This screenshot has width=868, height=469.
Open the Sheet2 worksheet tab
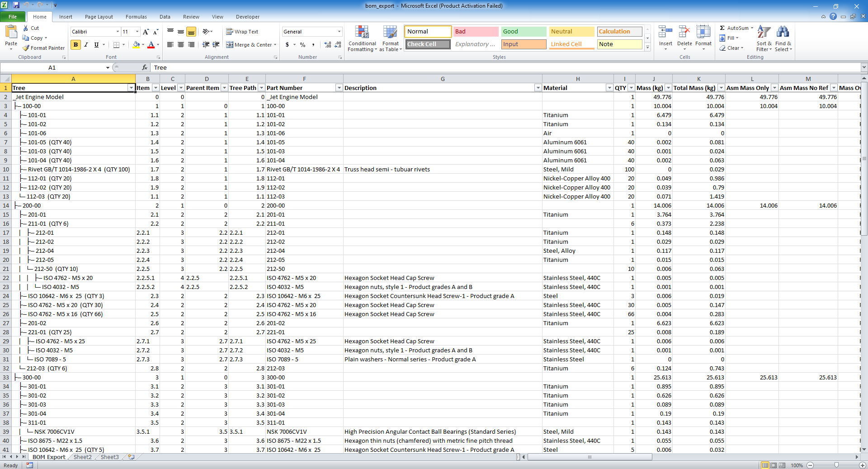[x=82, y=457]
